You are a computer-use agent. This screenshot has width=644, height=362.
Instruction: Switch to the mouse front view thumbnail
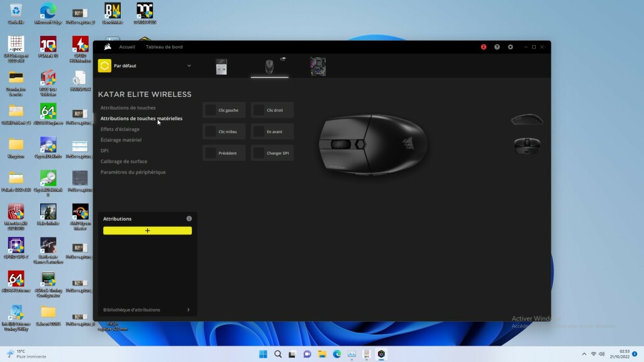(x=527, y=146)
